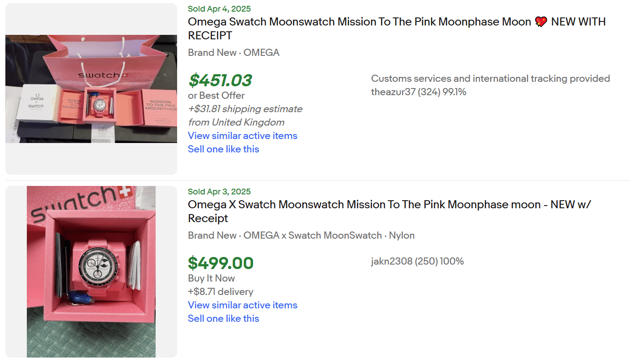Viewport: 644px width, 362px height.
Task: Select seller theazur37 feedback info
Action: pyautogui.click(x=419, y=92)
